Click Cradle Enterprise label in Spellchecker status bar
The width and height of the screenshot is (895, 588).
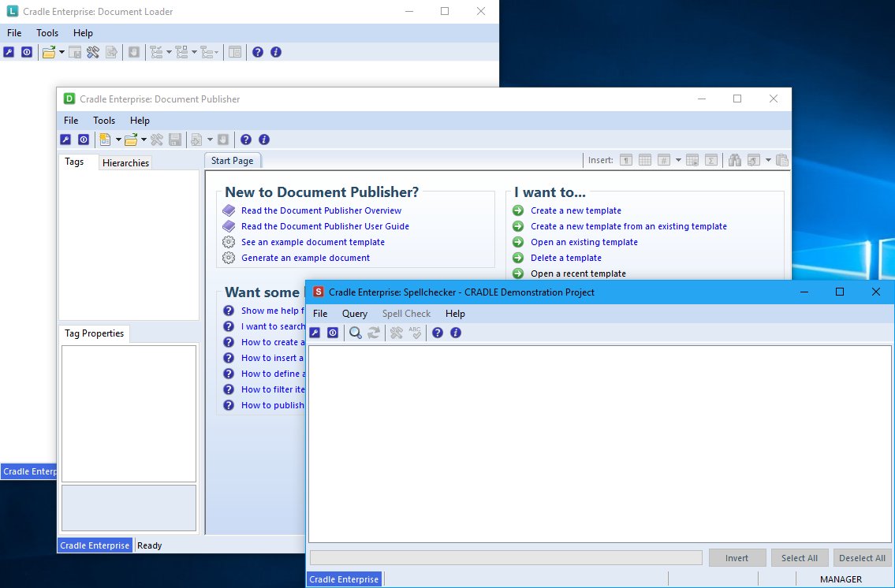344,579
